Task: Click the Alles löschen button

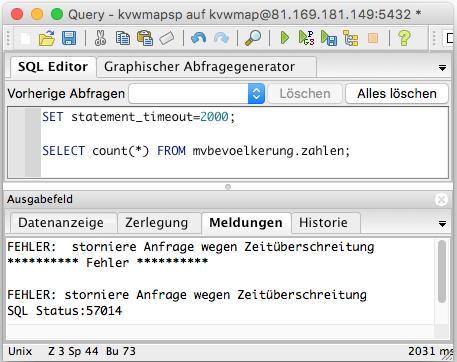Action: [x=397, y=94]
